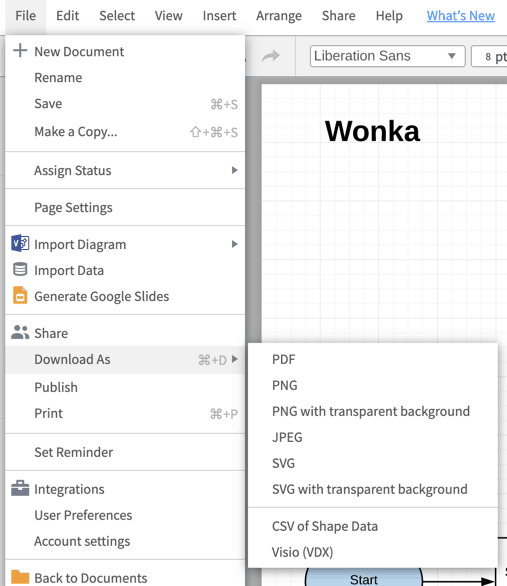Image resolution: width=507 pixels, height=586 pixels.
Task: Choose New Document from File menu
Action: (125, 51)
